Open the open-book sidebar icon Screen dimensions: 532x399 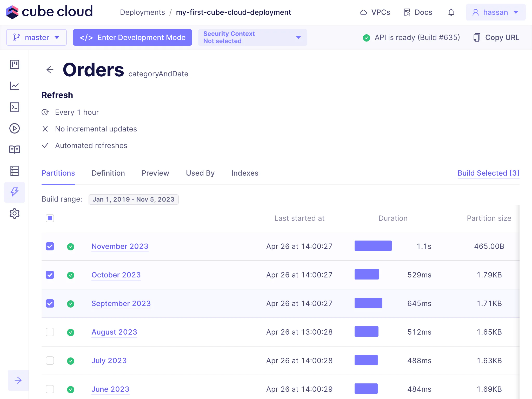pyautogui.click(x=15, y=150)
